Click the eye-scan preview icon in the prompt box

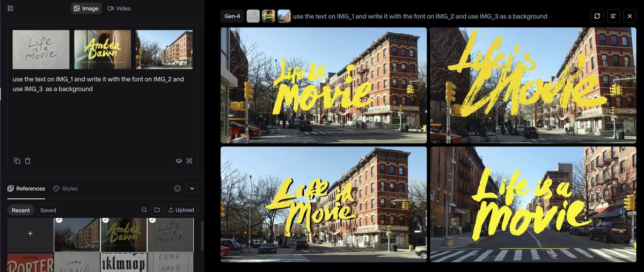click(x=189, y=161)
